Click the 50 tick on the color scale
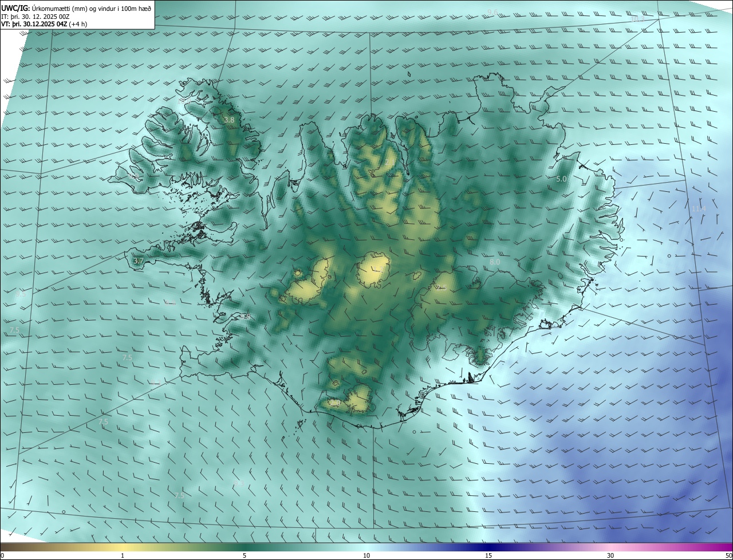Screen dimensions: 733x560 click(x=728, y=556)
